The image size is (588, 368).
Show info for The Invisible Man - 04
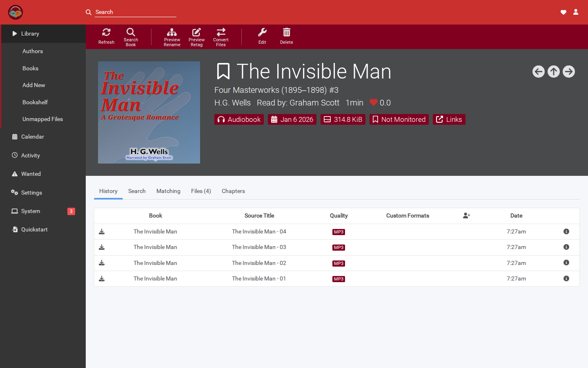(x=566, y=231)
